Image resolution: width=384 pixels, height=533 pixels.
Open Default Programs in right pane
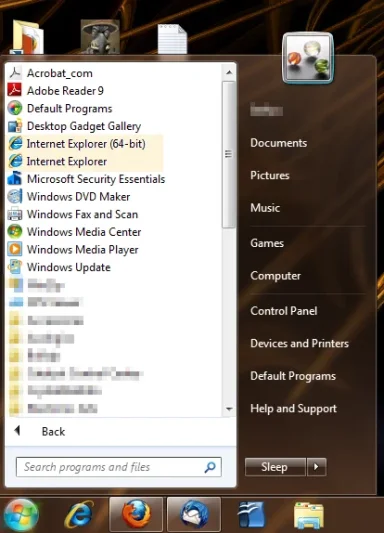293,376
